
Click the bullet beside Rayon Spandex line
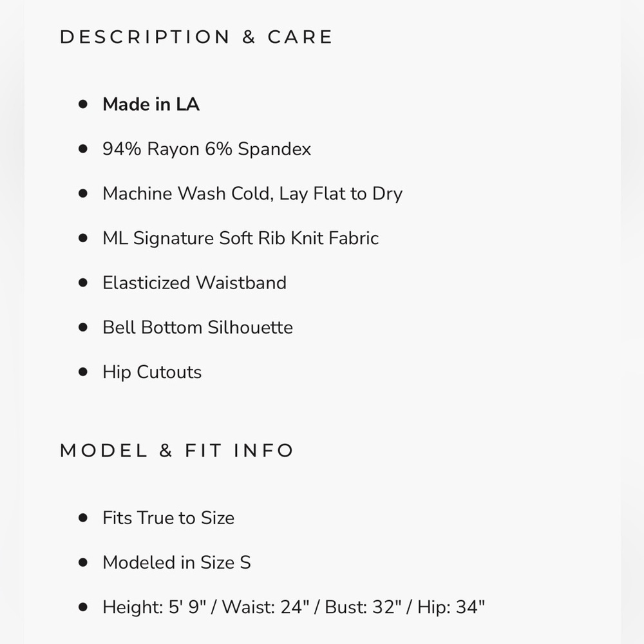click(x=83, y=149)
